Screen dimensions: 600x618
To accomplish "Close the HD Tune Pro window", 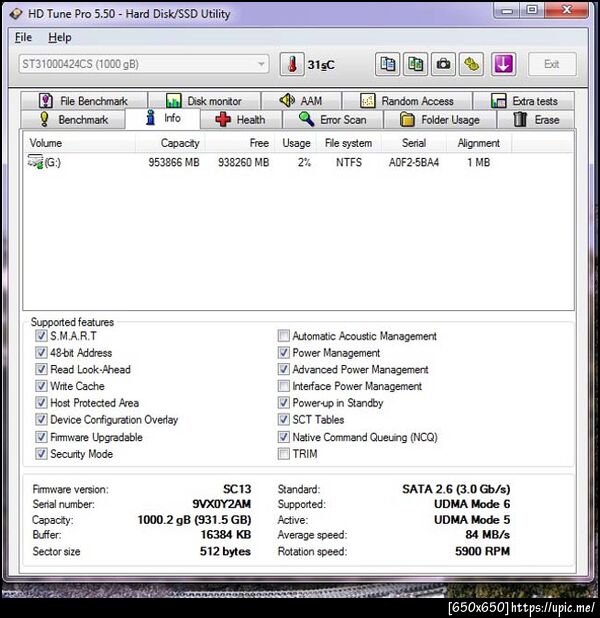I will pos(566,11).
